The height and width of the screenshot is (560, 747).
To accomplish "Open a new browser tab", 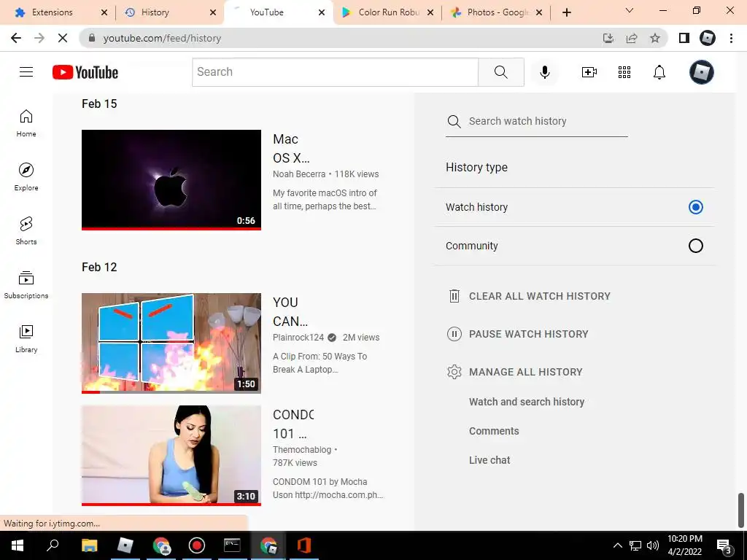I will (566, 12).
